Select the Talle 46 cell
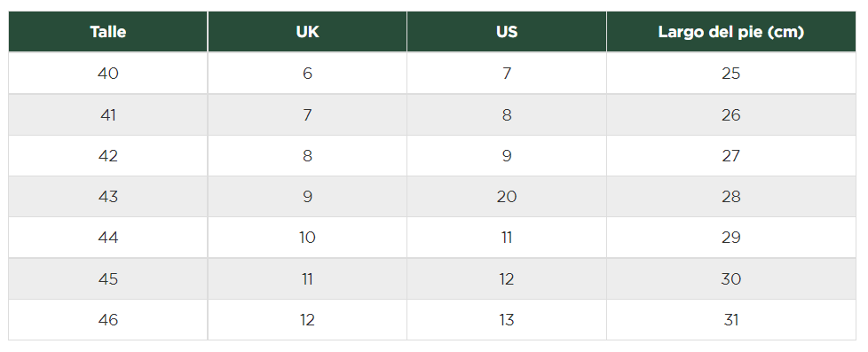868x352 pixels. coord(108,320)
